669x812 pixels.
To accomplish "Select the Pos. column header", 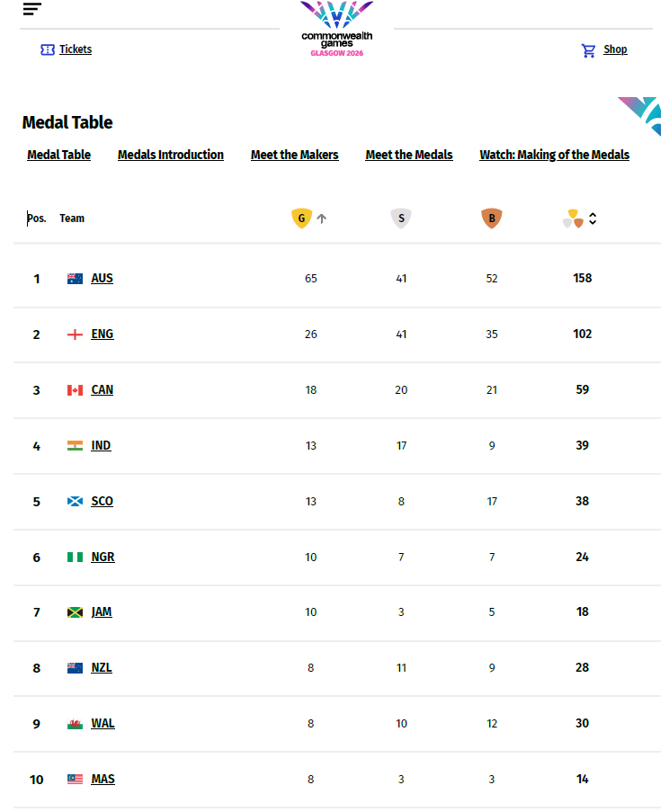I will (37, 219).
